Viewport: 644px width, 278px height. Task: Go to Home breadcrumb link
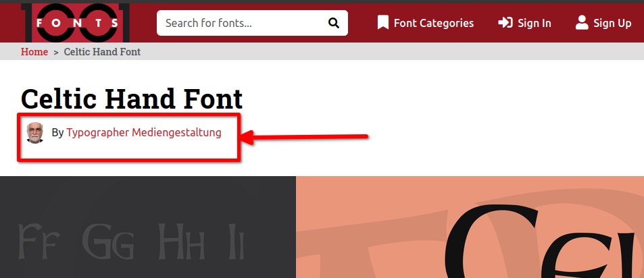[x=34, y=52]
